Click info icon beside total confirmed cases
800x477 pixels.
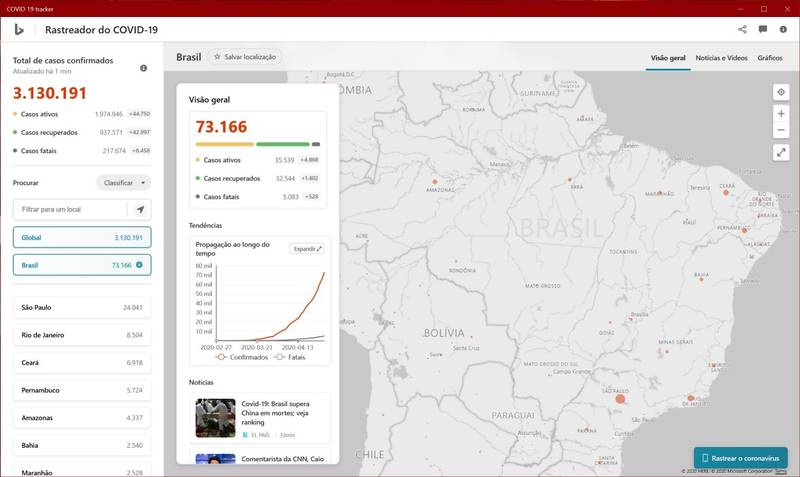tap(143, 68)
